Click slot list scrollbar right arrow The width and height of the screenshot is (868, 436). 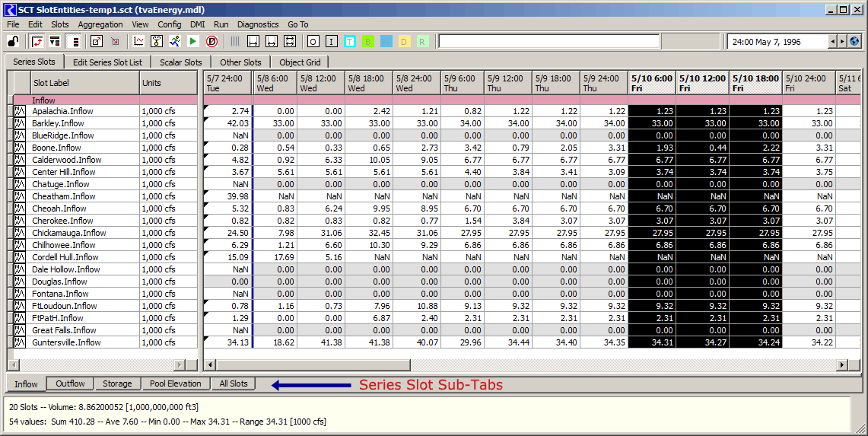click(180, 364)
